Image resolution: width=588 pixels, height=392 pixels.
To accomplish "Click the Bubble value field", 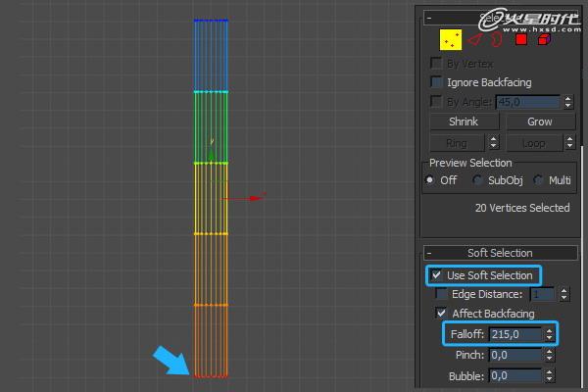I will 515,375.
